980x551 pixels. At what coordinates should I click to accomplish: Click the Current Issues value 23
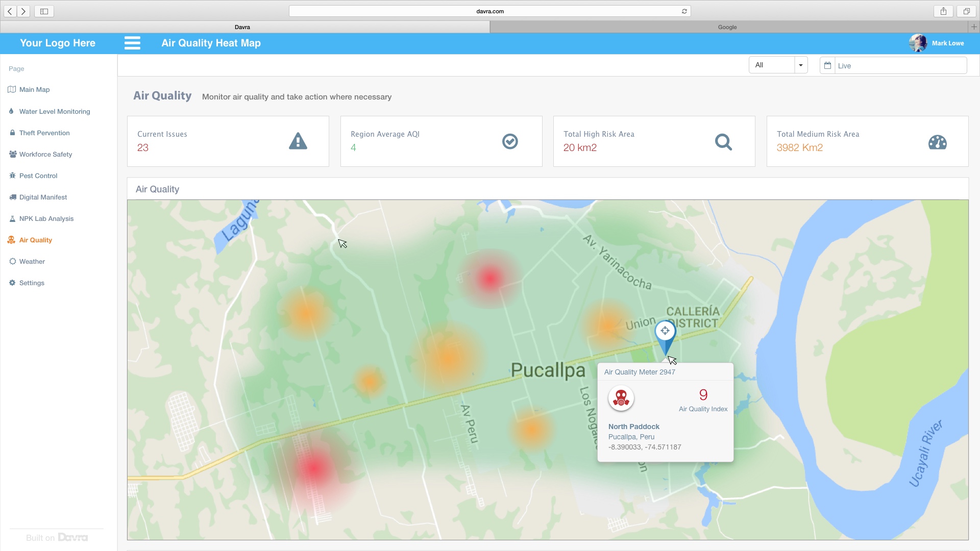click(143, 147)
